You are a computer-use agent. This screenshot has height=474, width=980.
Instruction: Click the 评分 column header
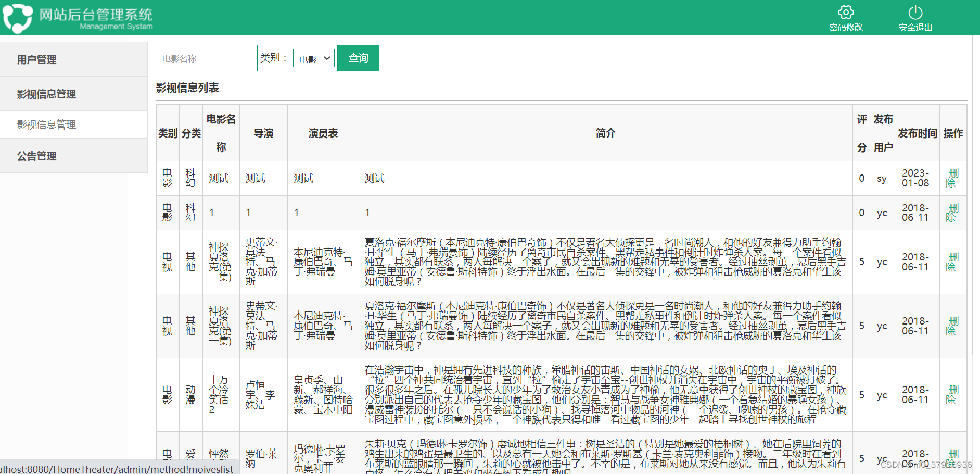click(x=861, y=133)
